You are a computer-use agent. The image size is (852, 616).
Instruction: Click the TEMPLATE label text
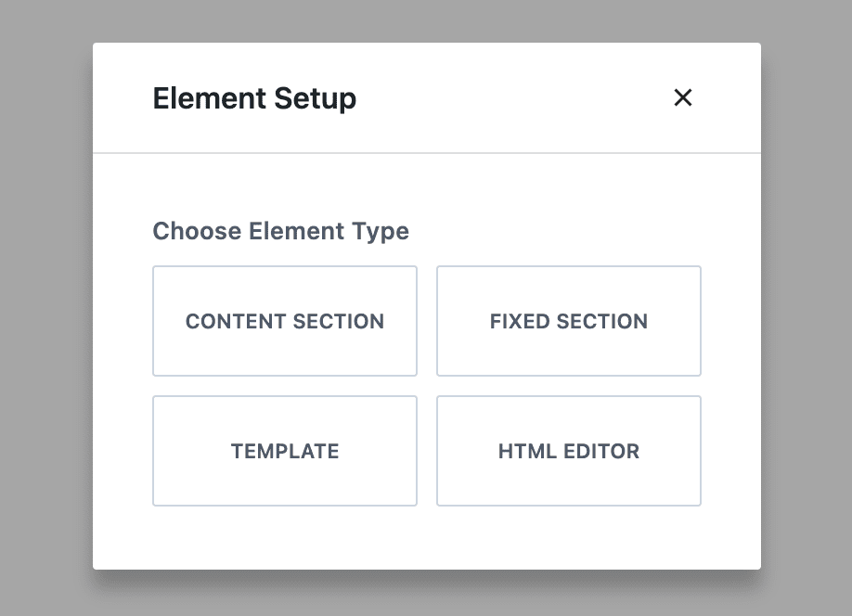(x=285, y=452)
